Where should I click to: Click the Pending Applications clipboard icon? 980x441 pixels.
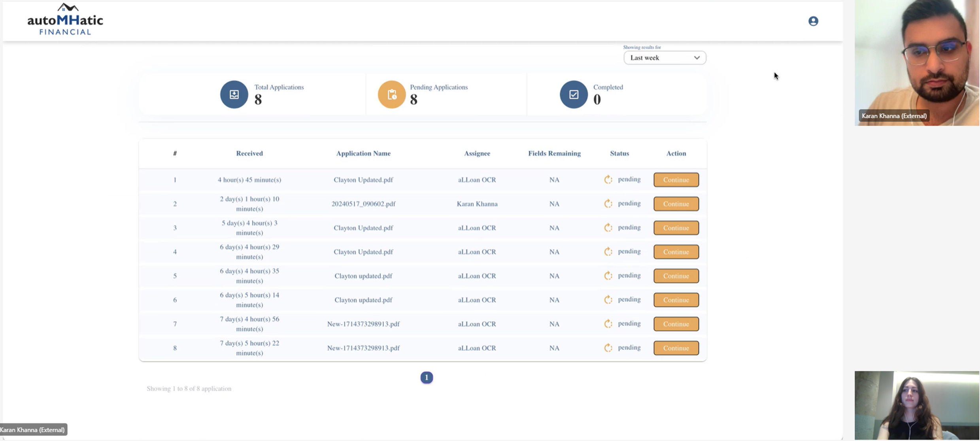click(391, 94)
